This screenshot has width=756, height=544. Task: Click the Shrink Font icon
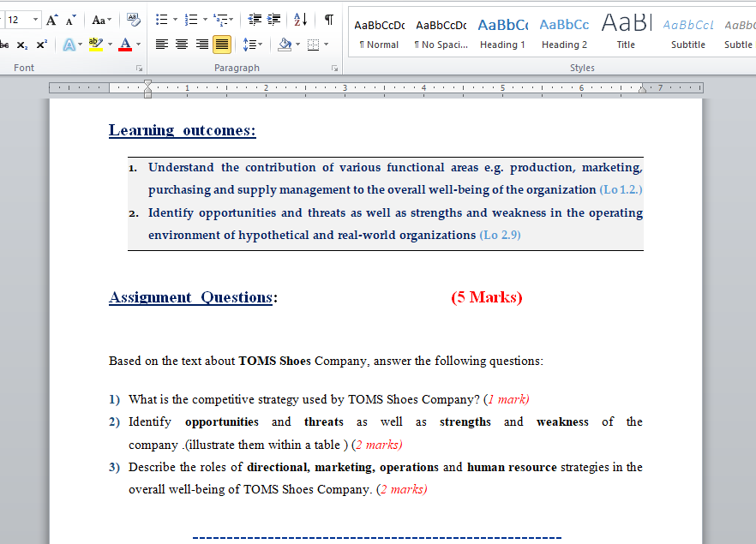click(x=71, y=21)
